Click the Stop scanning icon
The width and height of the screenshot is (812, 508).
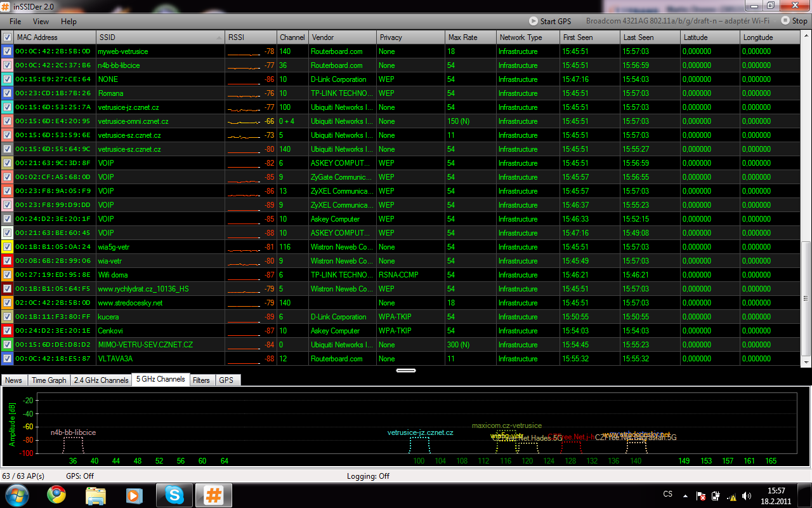pos(785,21)
